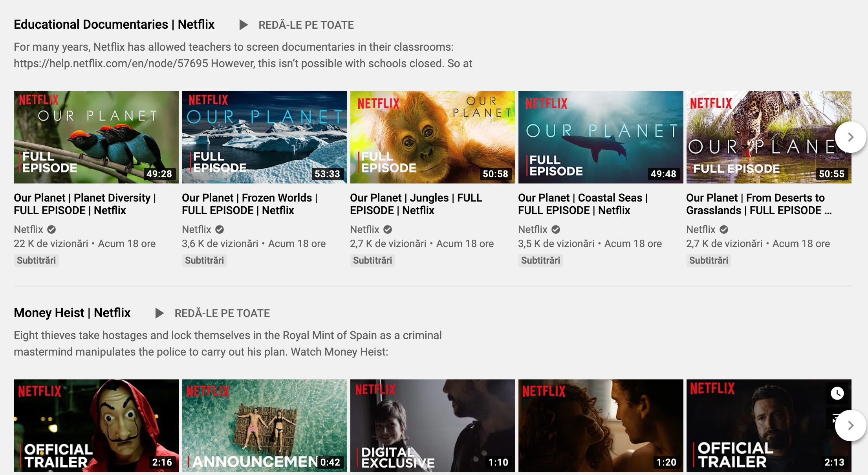This screenshot has width=868, height=475.
Task: Open Money Heist | Netflix playlist title
Action: pos(72,313)
